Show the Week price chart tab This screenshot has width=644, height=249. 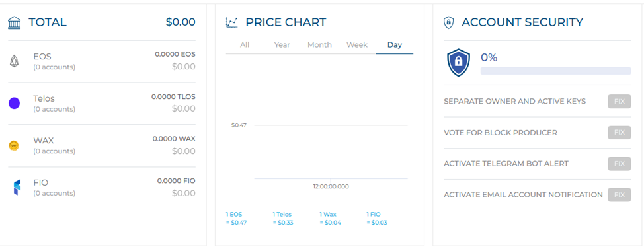357,45
